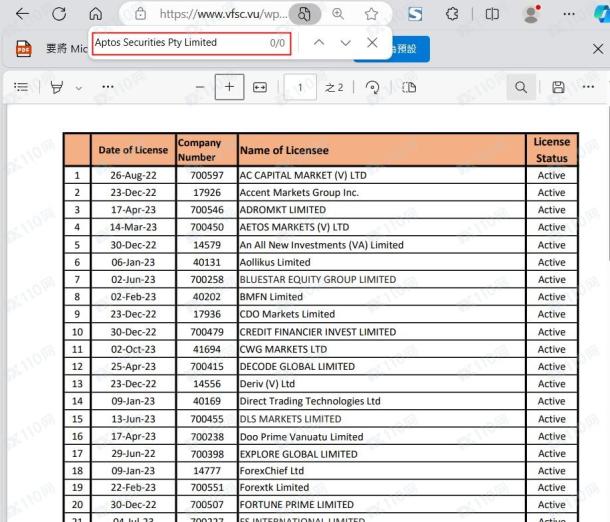Click the Name of Licensee column header

tap(382, 150)
